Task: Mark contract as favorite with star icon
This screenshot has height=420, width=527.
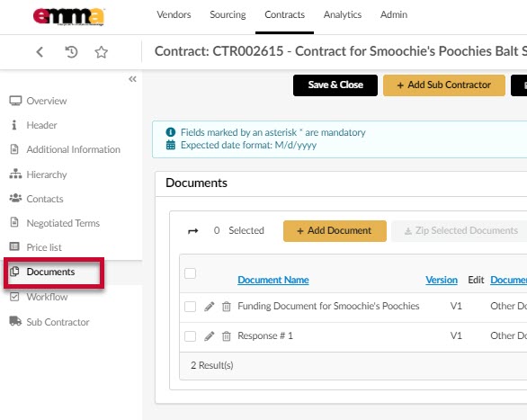Action: (x=101, y=52)
